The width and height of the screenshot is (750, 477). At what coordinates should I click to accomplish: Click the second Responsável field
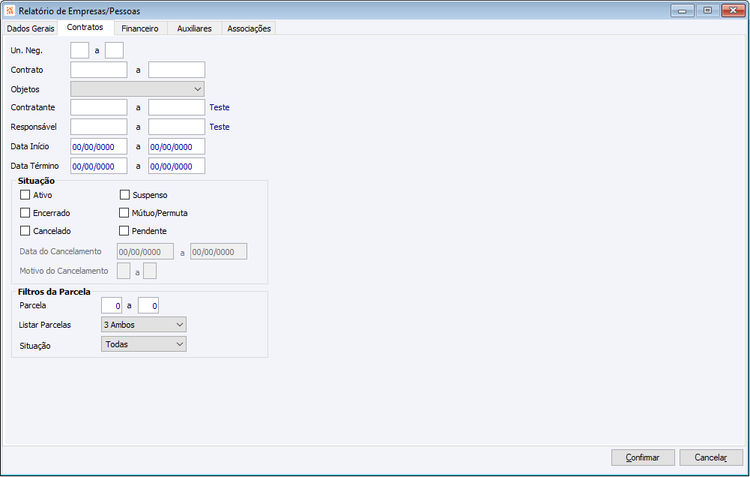click(x=176, y=127)
